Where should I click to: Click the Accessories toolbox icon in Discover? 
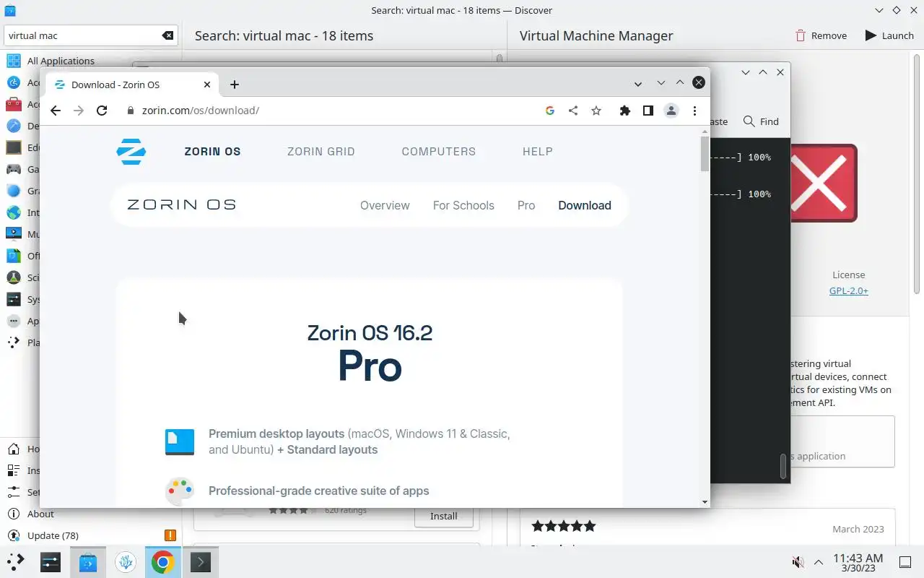pyautogui.click(x=14, y=104)
